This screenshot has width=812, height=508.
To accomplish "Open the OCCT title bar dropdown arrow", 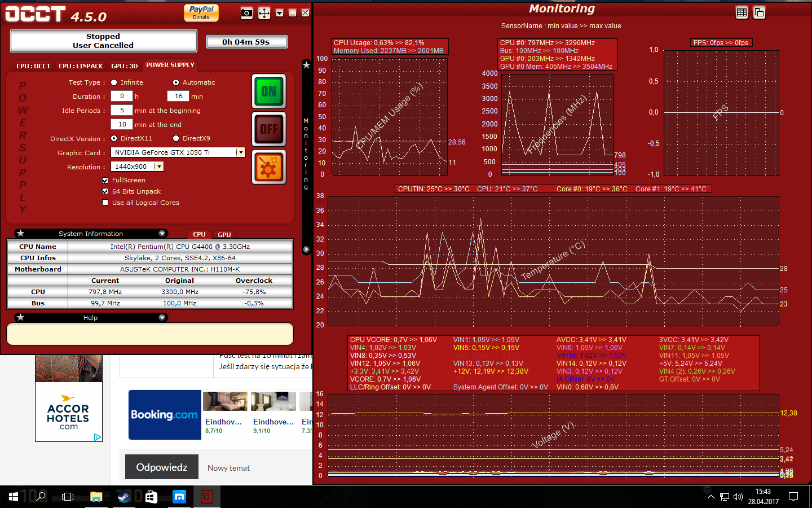I will pos(279,13).
